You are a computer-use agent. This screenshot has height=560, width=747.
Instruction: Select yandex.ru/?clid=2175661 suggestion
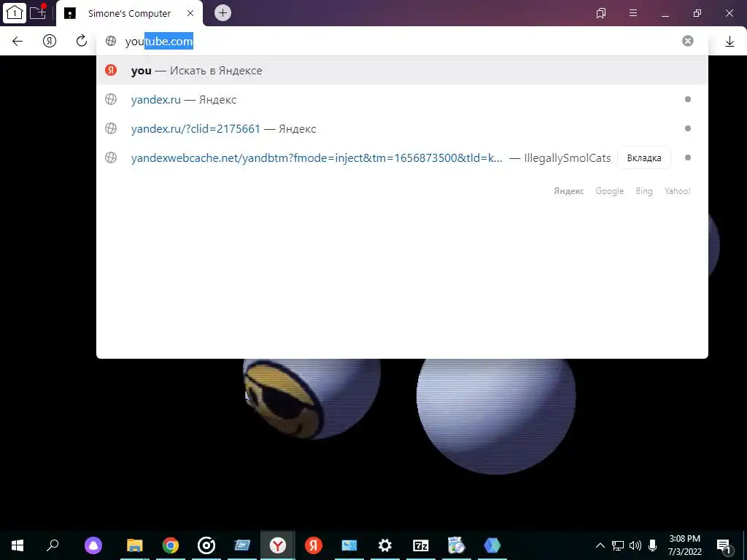point(402,128)
